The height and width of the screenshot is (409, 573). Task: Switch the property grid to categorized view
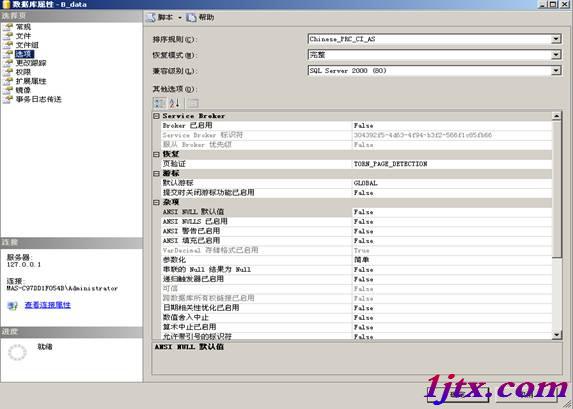[159, 103]
